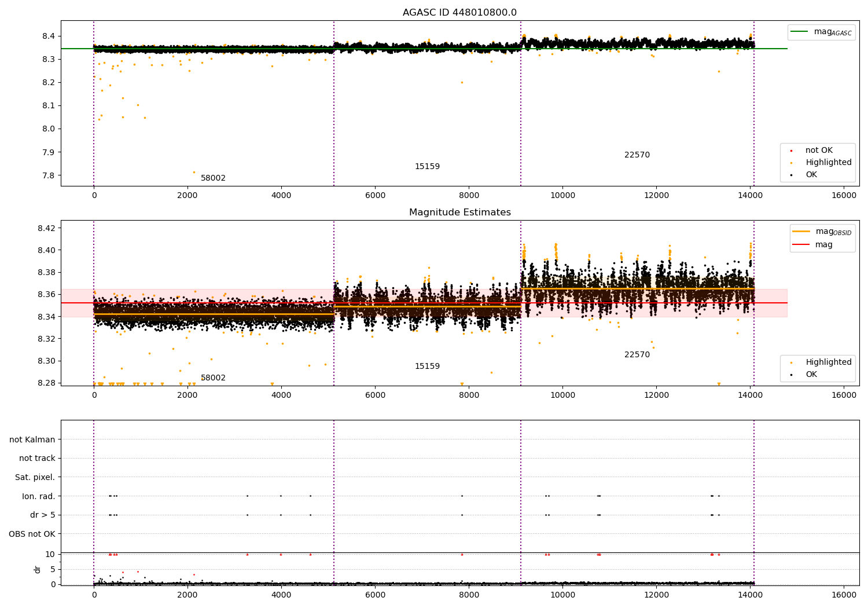Click y-axis tick '8.0' in the top plot
Viewport: 868px width, 608px height.
tap(48, 129)
